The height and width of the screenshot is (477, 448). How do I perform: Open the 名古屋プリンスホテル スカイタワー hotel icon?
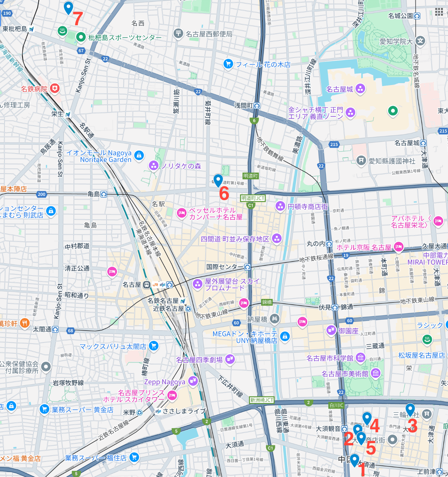[x=172, y=395]
